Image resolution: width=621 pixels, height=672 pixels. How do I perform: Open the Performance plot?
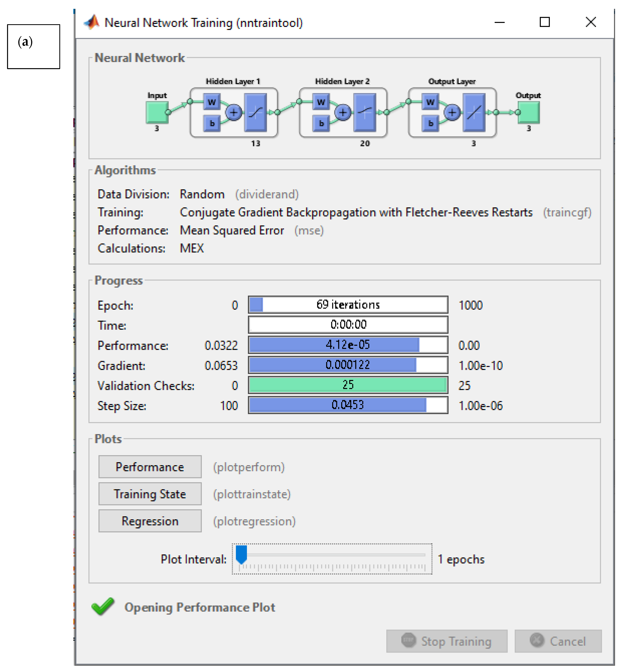tap(150, 467)
